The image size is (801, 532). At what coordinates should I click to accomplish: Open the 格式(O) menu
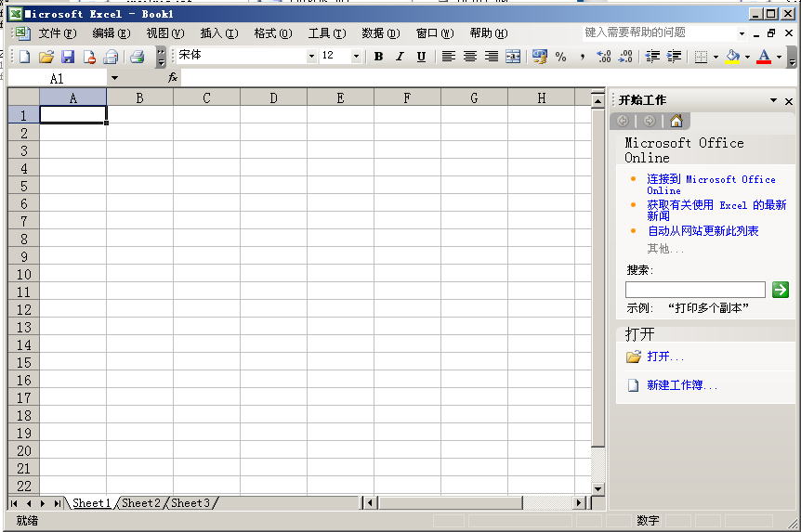click(273, 33)
